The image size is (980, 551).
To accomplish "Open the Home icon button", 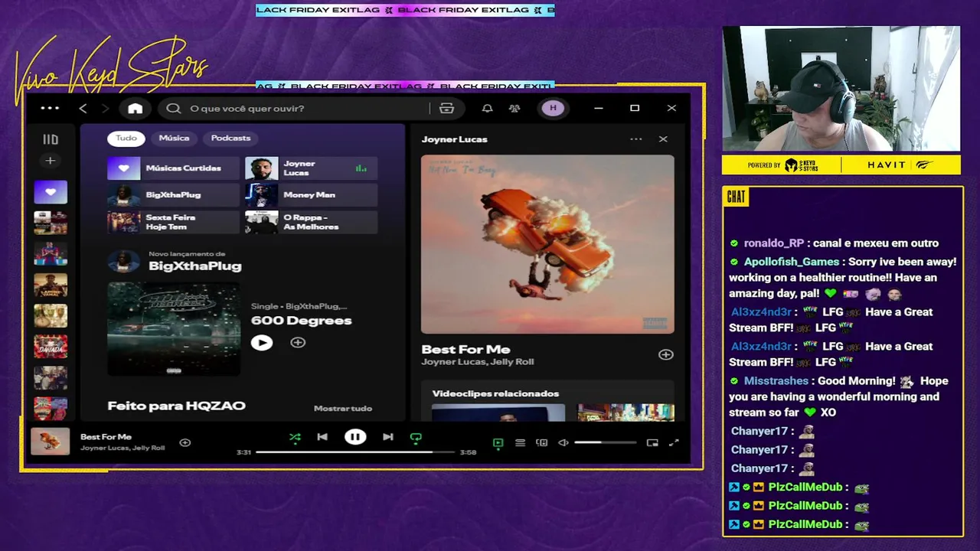I will coord(136,109).
